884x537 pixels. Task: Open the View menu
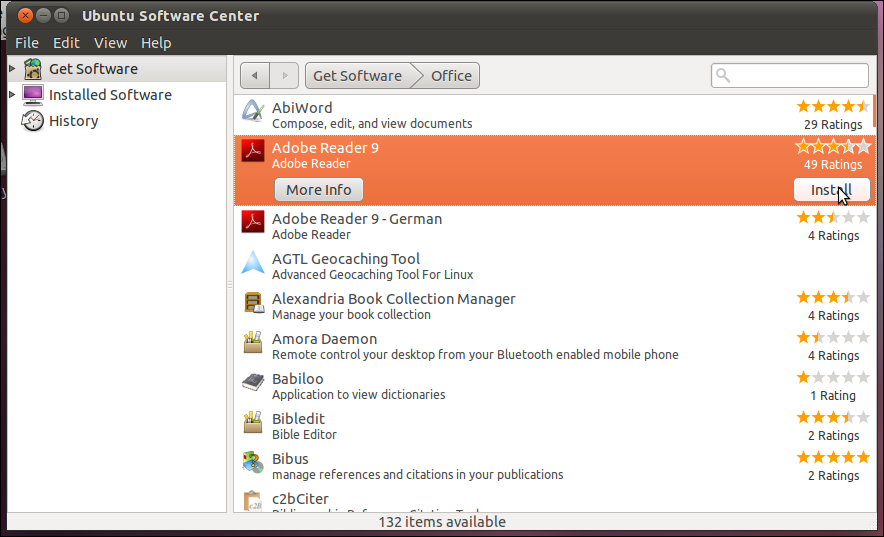pos(110,43)
